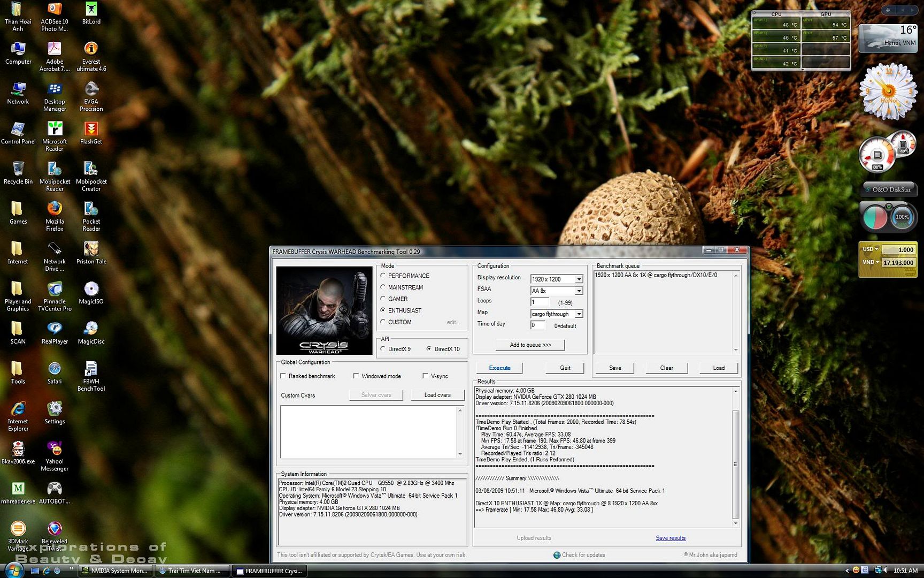924x578 pixels.
Task: Open Priston Tale desktop icon
Action: click(x=91, y=253)
